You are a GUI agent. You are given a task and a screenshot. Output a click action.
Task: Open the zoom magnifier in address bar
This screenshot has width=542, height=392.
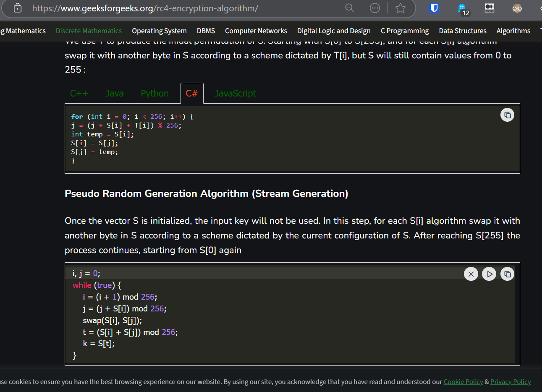[349, 8]
